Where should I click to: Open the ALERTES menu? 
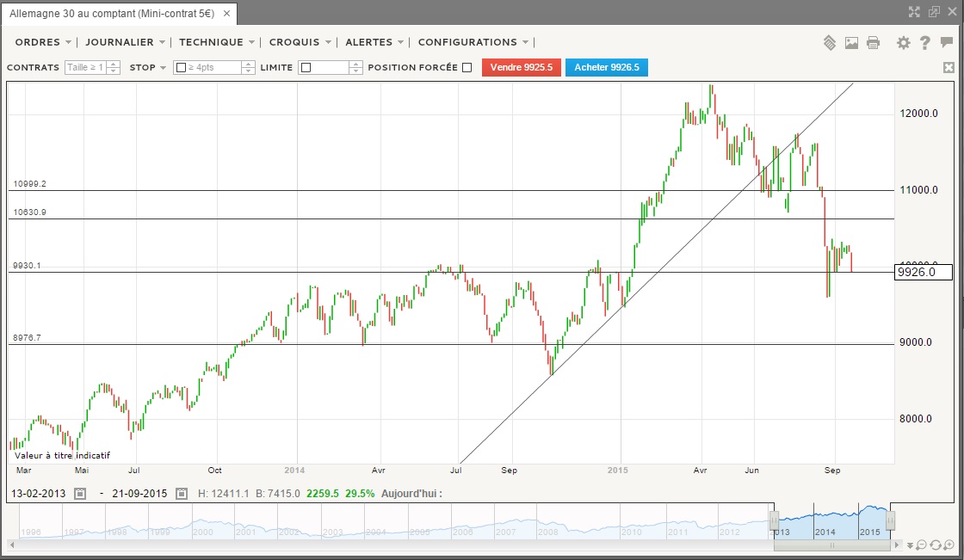tap(374, 42)
